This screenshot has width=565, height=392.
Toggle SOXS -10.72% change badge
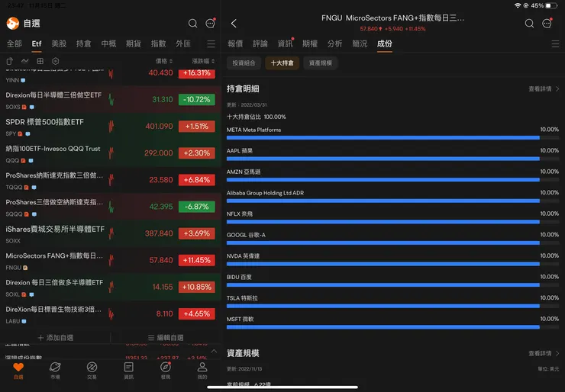point(197,100)
